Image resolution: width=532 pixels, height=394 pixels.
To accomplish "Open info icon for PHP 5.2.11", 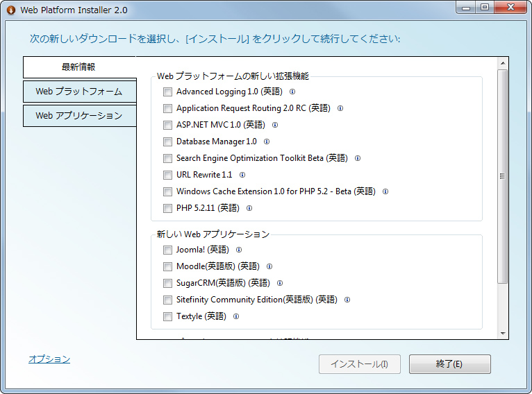I will click(249, 208).
